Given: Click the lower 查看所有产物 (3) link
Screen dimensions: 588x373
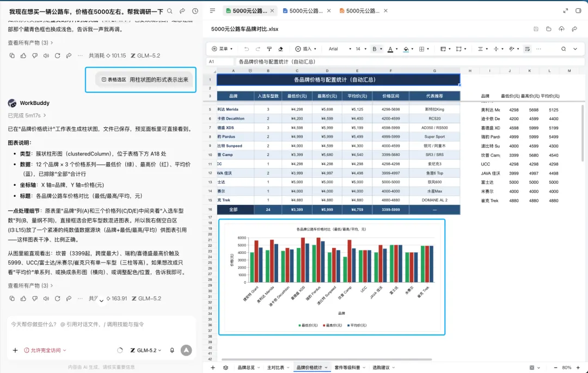Looking at the screenshot, I should pyautogui.click(x=30, y=286).
